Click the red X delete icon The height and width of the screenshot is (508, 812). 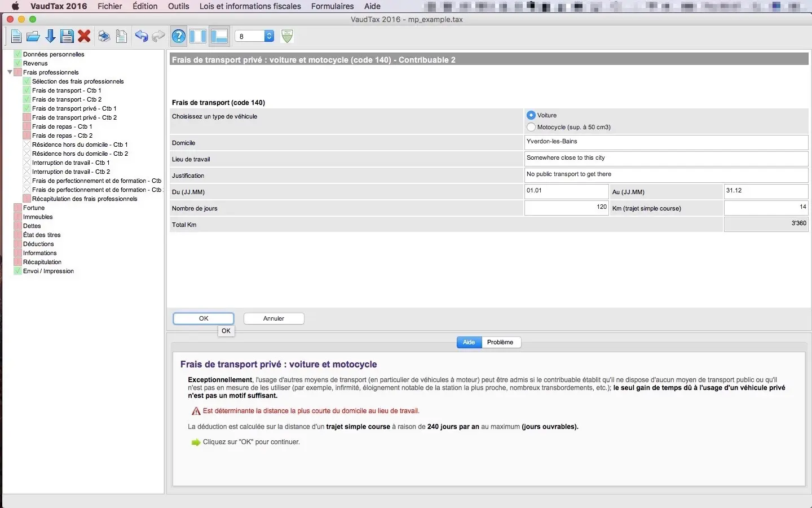click(84, 37)
